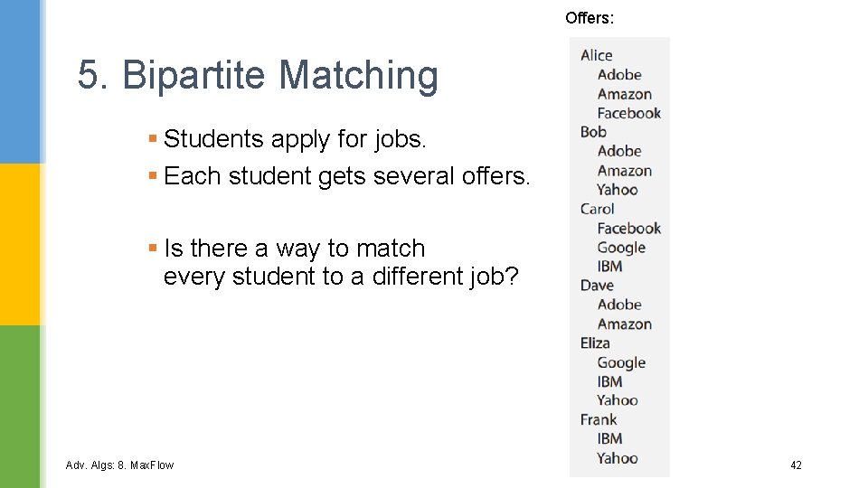Select Carol in the offers list
The width and height of the screenshot is (868, 488).
[597, 209]
